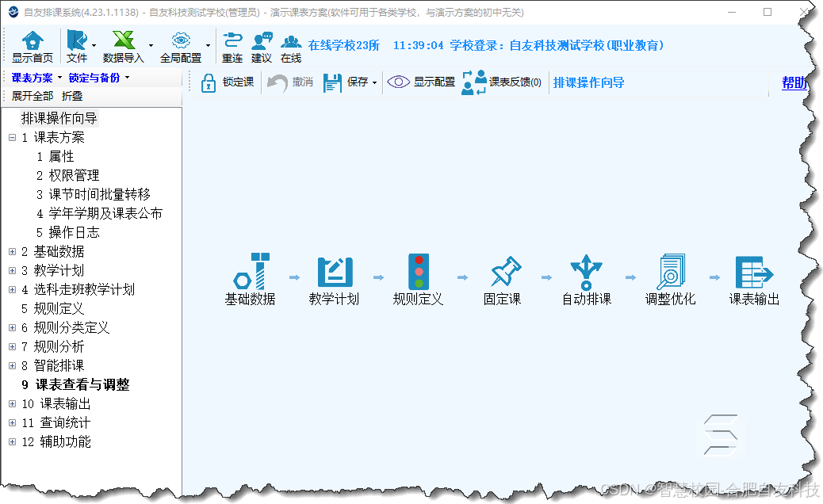Open the 建议 suggestion icon
The width and height of the screenshot is (823, 504).
[x=262, y=40]
